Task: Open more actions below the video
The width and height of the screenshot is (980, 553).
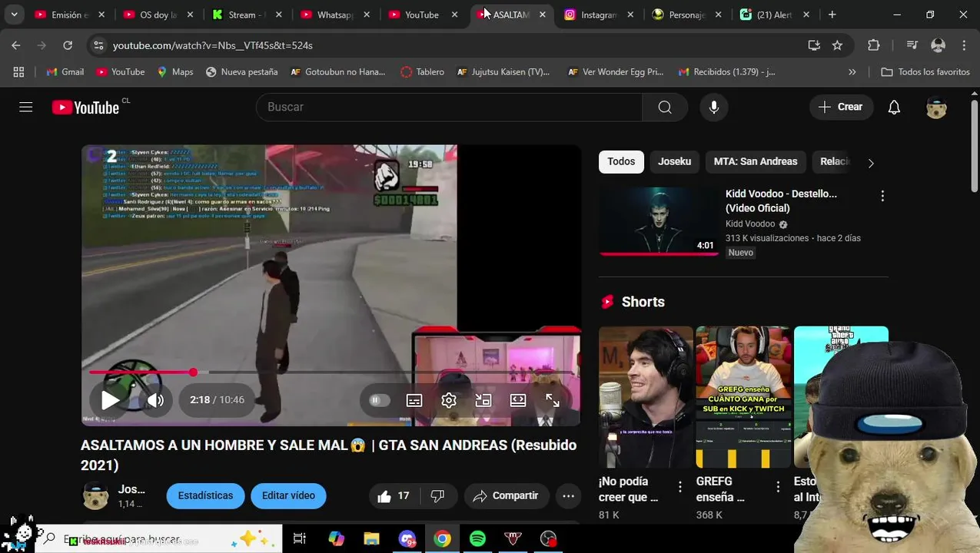Action: [x=568, y=496]
